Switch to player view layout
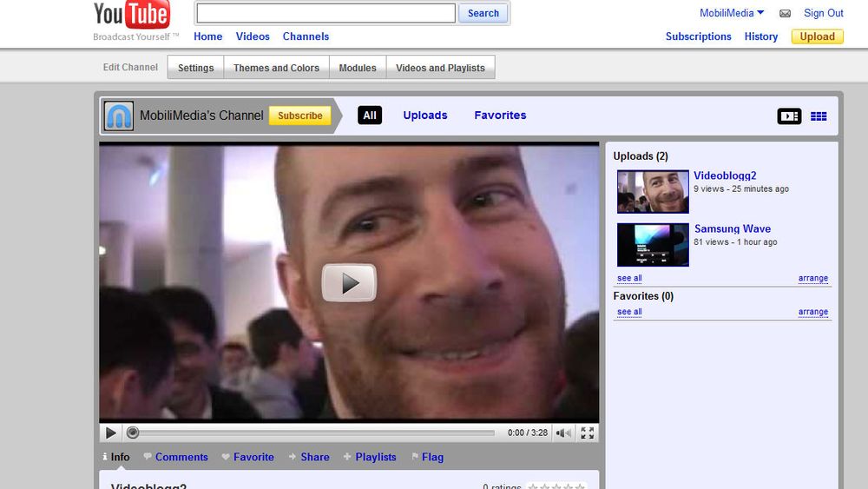This screenshot has height=489, width=868. click(789, 116)
